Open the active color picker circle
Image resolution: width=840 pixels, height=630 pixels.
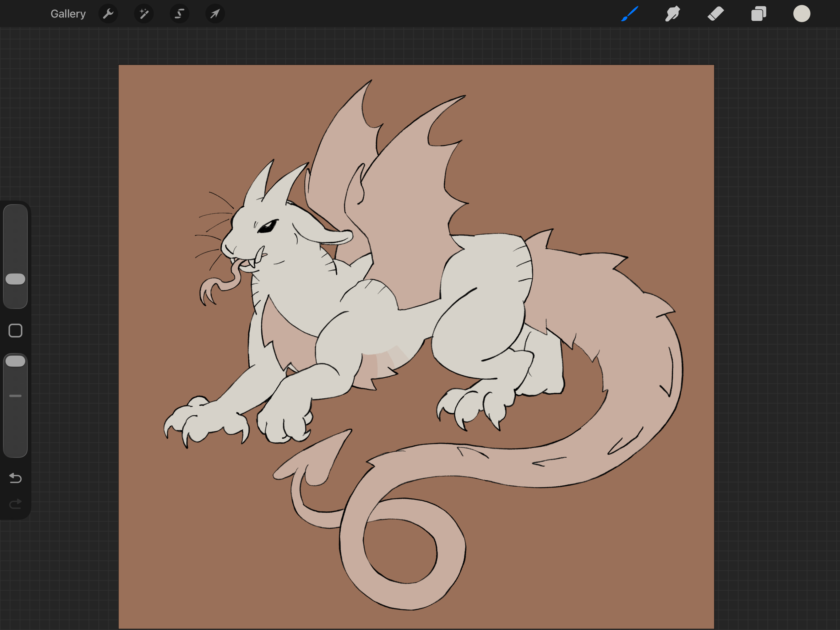(x=801, y=14)
